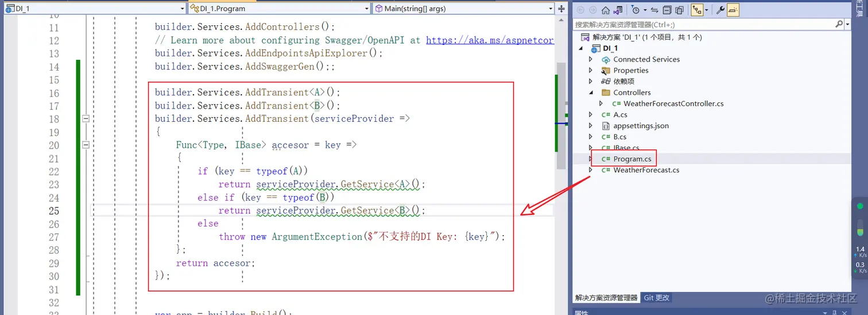Click the C# icon beside B.cs
The image size is (868, 315).
tap(606, 137)
